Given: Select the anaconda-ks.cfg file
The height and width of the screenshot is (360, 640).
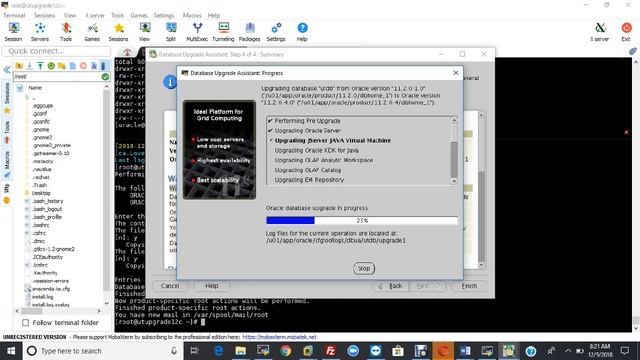Looking at the screenshot, I should click(51, 289).
